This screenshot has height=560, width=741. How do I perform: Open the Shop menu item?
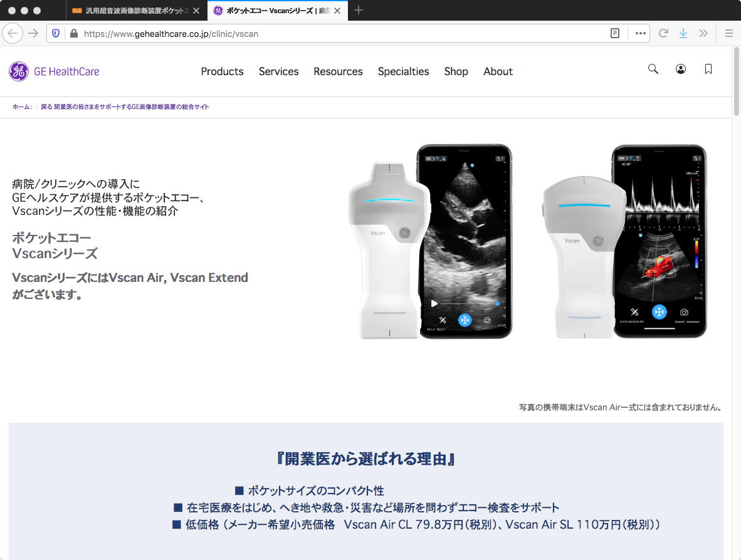click(456, 71)
